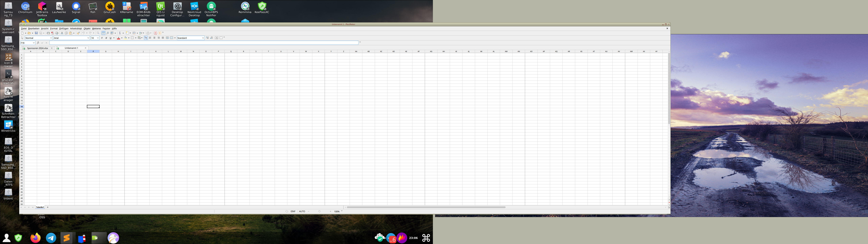Viewport: 868px width, 244px height.
Task: Undo the last action
Action: [84, 33]
